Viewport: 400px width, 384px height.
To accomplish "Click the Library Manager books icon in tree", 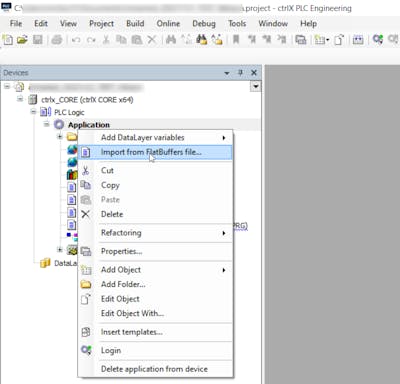I will (72, 174).
